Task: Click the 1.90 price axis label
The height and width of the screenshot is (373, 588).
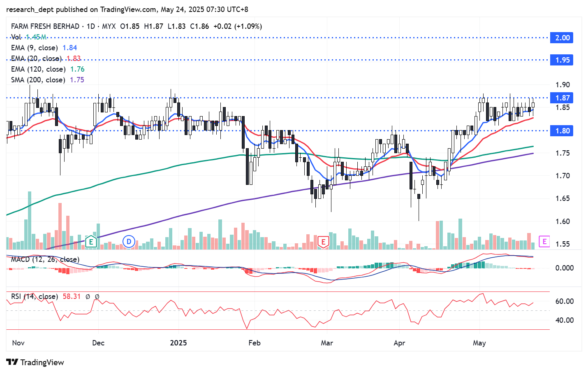Action: click(x=563, y=85)
